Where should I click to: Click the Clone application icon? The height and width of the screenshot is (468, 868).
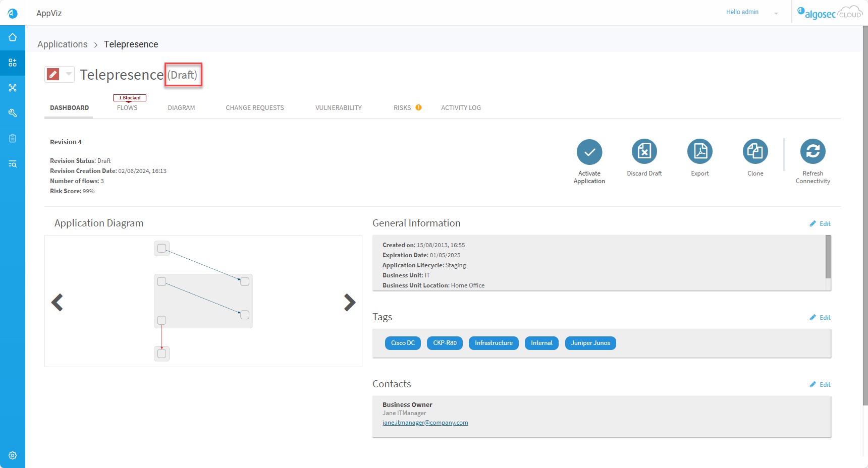[755, 151]
